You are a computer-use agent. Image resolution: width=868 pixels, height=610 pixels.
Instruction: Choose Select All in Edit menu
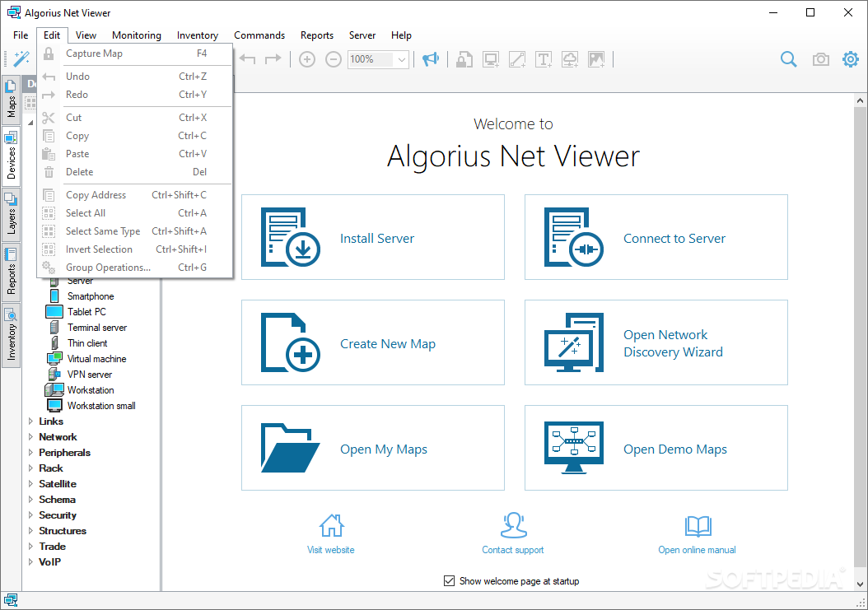point(134,213)
